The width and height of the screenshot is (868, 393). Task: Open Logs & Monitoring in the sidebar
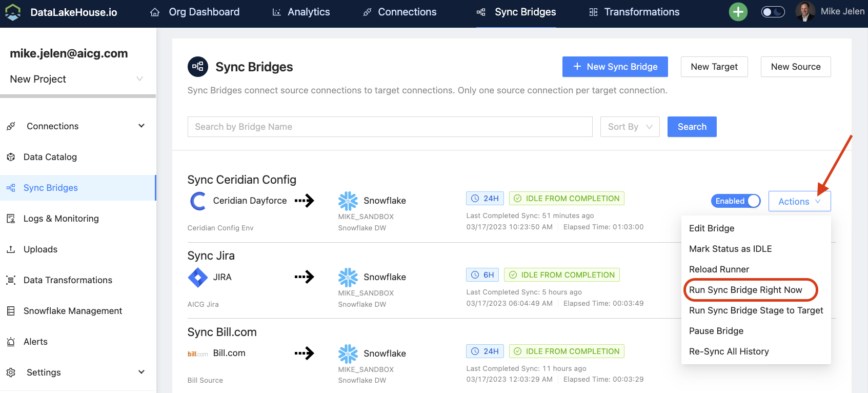(x=60, y=219)
